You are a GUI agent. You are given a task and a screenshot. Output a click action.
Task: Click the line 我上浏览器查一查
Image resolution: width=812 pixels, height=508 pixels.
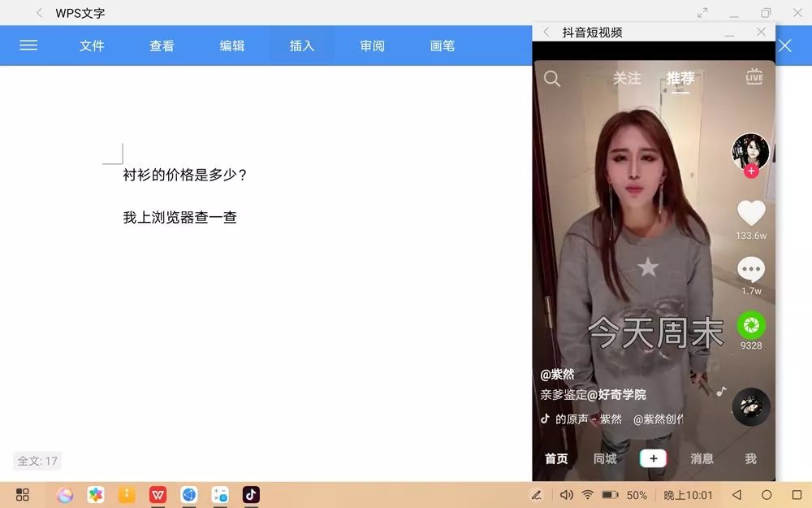click(x=179, y=217)
